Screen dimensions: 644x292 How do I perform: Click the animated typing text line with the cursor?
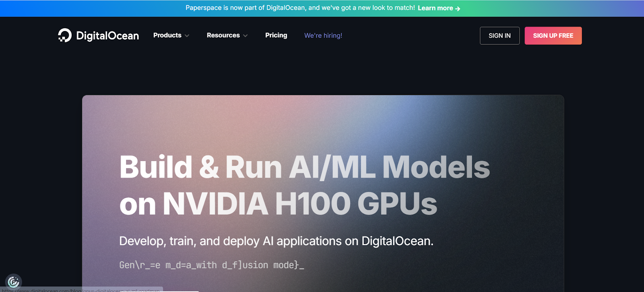pyautogui.click(x=212, y=265)
